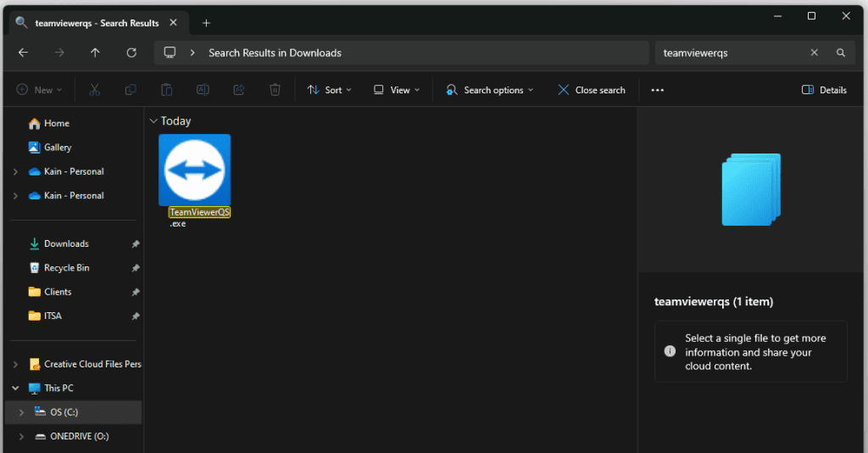Screen dimensions: 868x453
Task: Open a new tab with plus button
Action: [206, 23]
